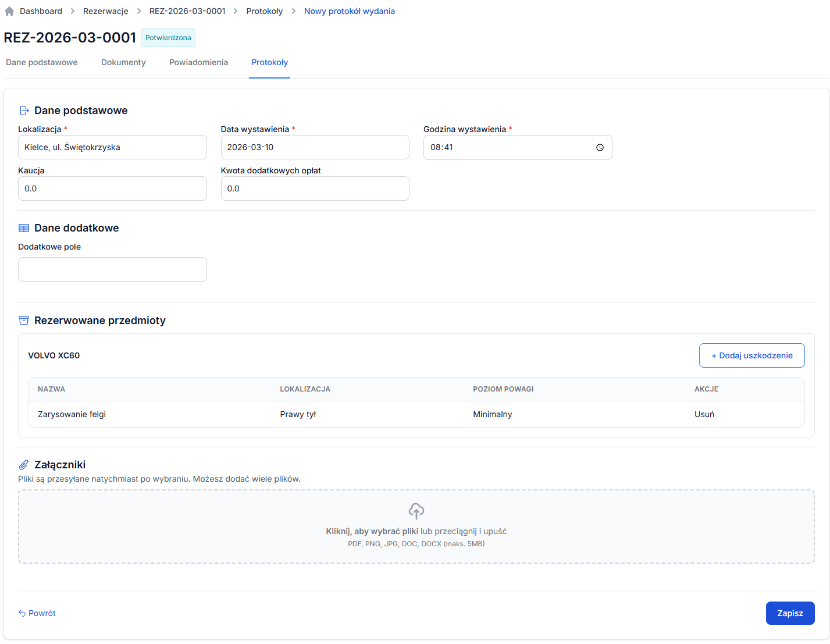
Task: Open time picker clock icon
Action: tap(600, 148)
